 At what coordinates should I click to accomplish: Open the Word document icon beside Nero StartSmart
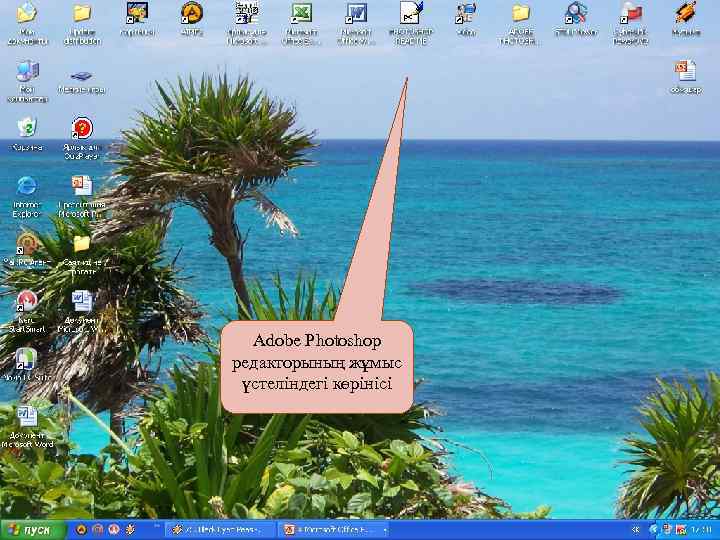[82, 311]
